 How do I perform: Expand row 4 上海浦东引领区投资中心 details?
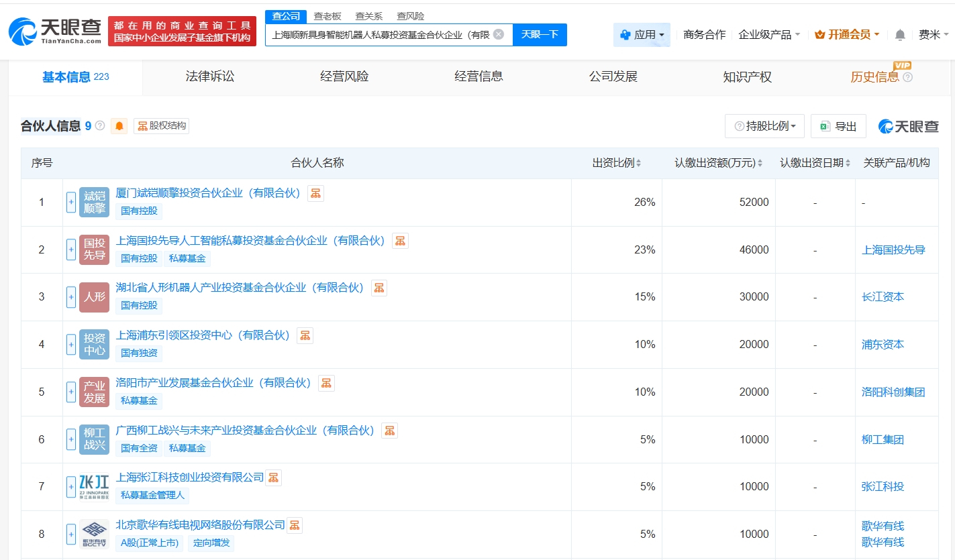pyautogui.click(x=71, y=345)
